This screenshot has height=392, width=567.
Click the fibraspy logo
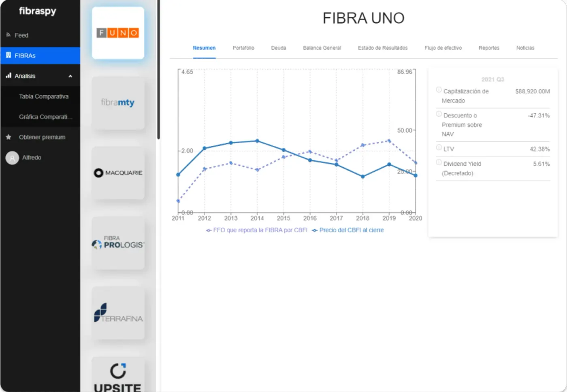[x=38, y=11]
